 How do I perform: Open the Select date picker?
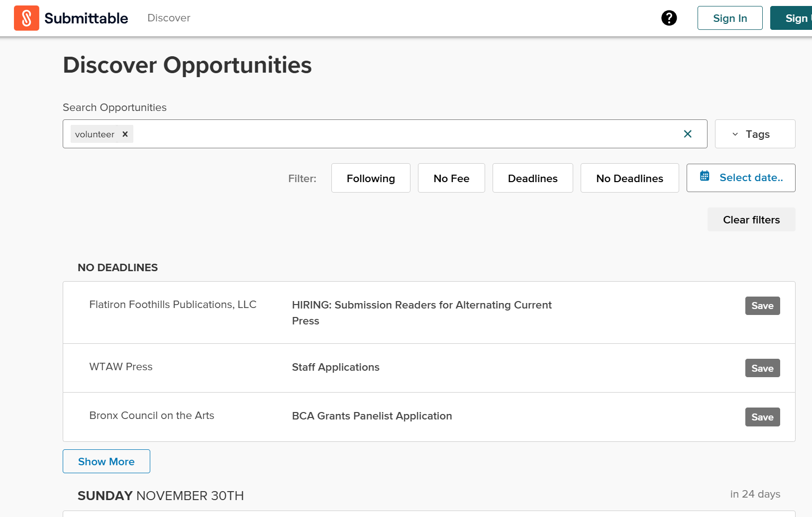(741, 178)
